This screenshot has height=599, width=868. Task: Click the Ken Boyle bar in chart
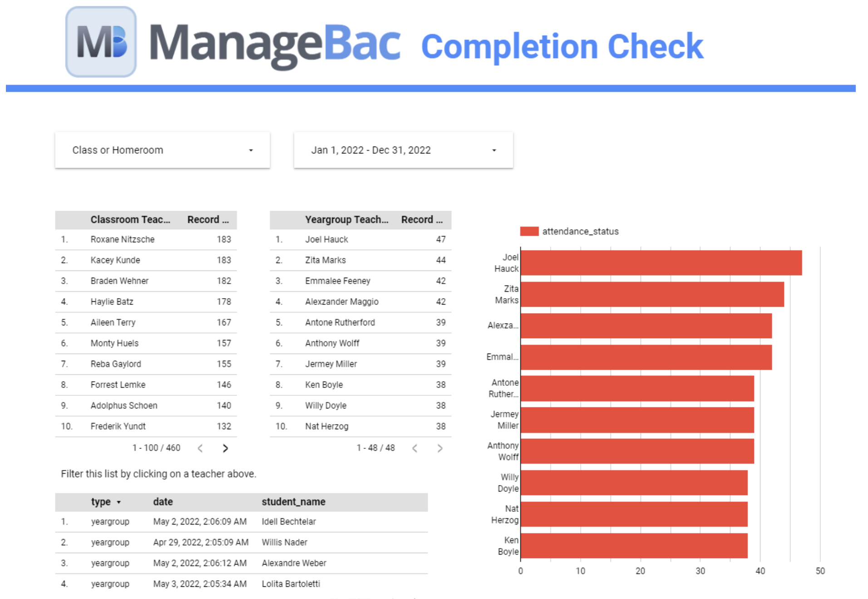[x=634, y=545]
